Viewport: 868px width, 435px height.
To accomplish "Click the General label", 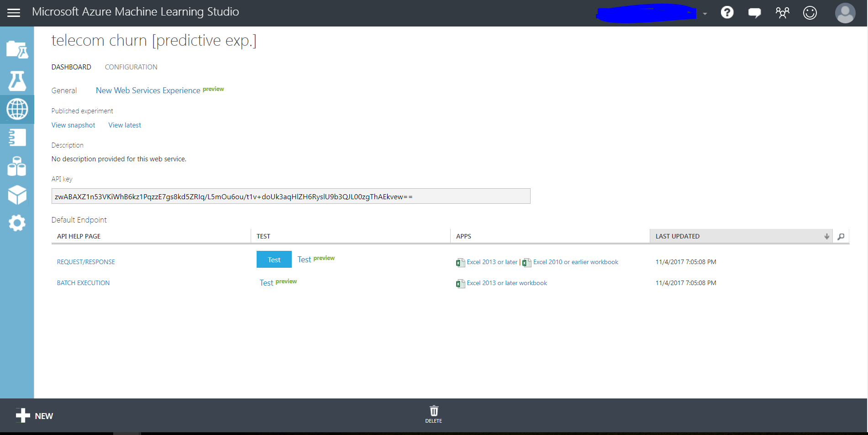I will pos(64,90).
